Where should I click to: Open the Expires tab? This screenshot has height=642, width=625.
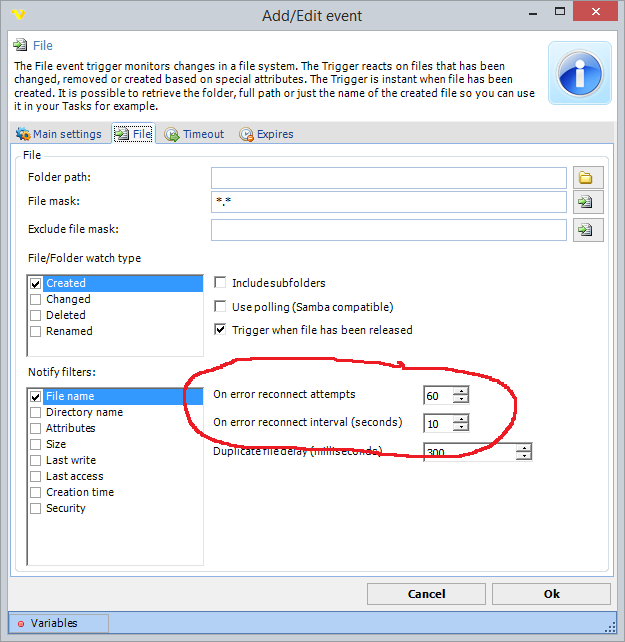click(x=266, y=134)
